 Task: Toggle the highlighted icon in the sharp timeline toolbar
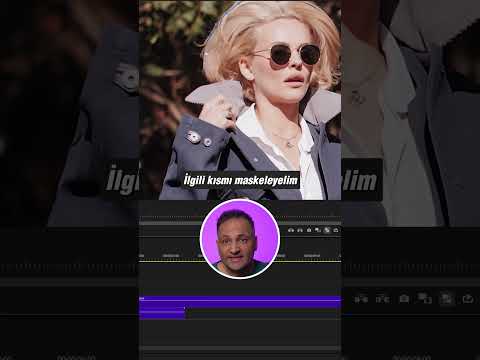(327, 230)
